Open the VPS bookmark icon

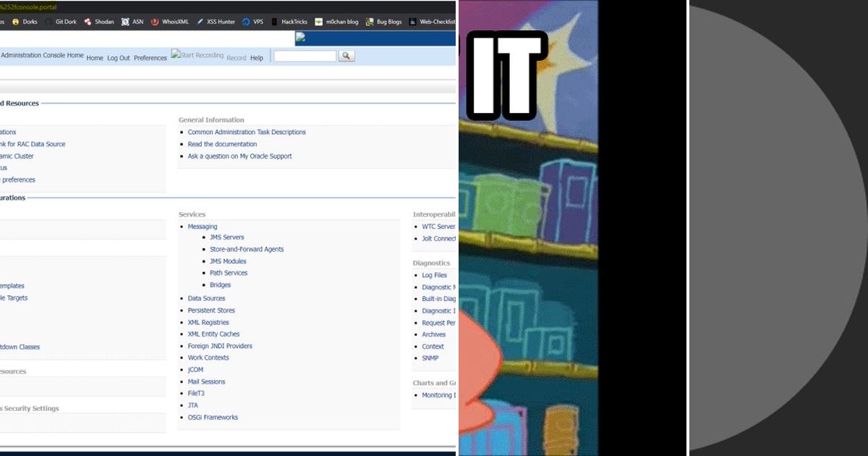(246, 22)
